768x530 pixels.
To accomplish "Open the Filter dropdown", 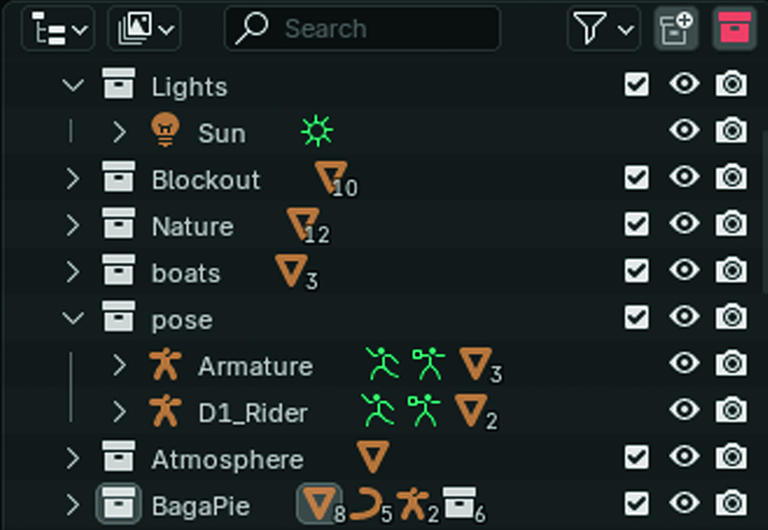I will 604,29.
